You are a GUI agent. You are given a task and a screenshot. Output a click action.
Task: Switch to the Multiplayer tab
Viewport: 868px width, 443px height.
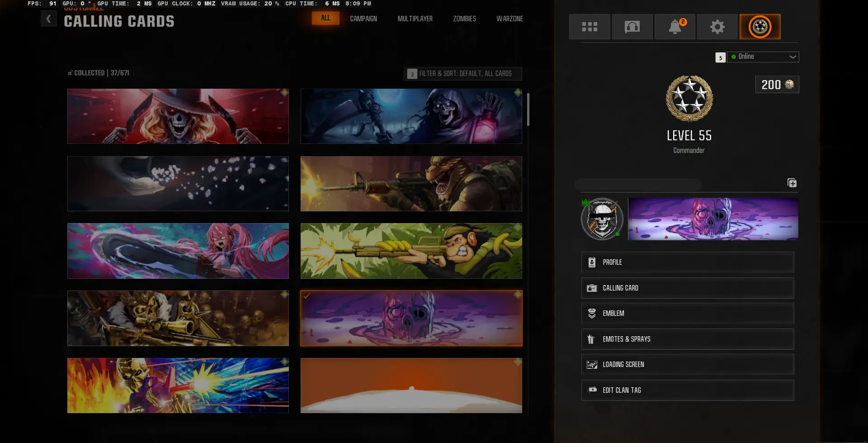tap(415, 19)
